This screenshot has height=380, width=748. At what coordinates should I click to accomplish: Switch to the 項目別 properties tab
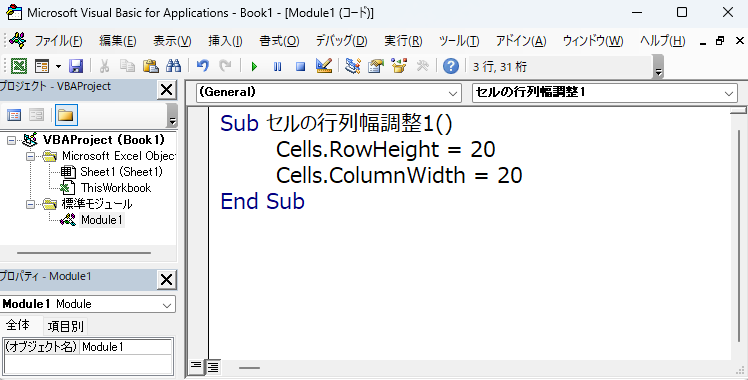tap(66, 327)
